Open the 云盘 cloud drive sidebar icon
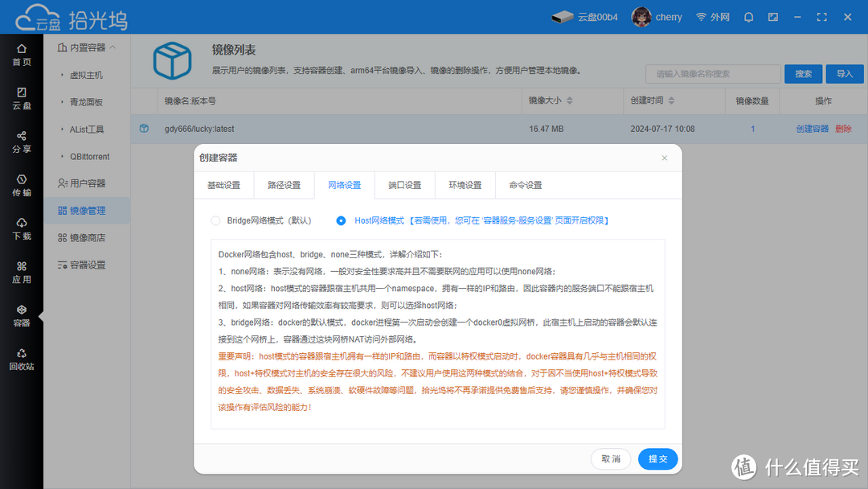868x489 pixels. [22, 98]
